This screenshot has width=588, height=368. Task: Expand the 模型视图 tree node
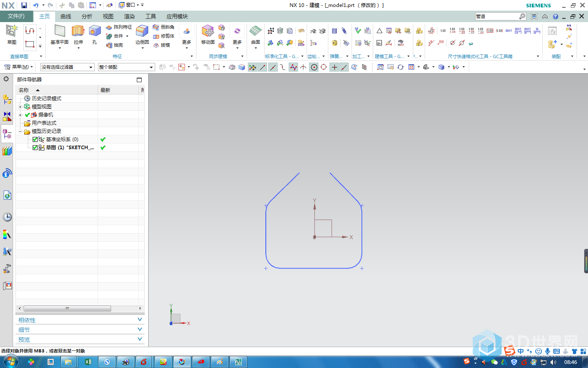click(x=20, y=107)
